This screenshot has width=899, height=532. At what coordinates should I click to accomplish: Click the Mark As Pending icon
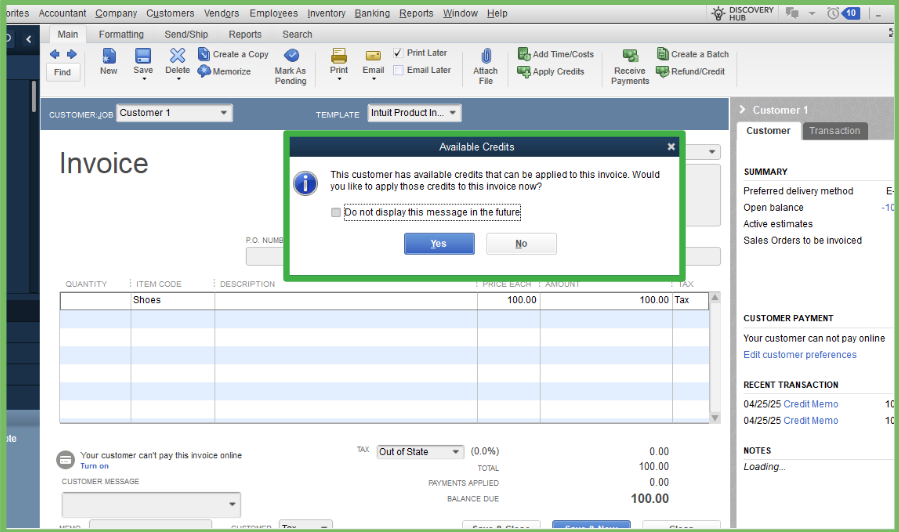tap(291, 56)
